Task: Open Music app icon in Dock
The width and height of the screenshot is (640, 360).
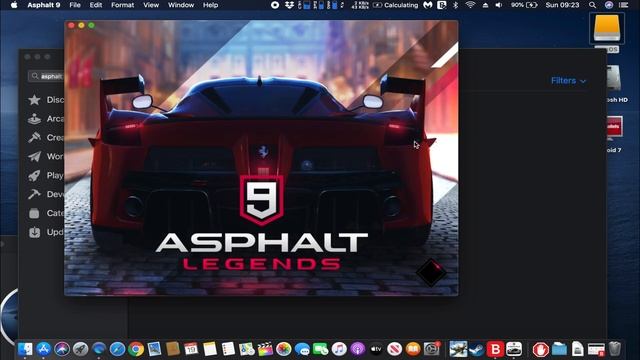Action: (x=339, y=349)
